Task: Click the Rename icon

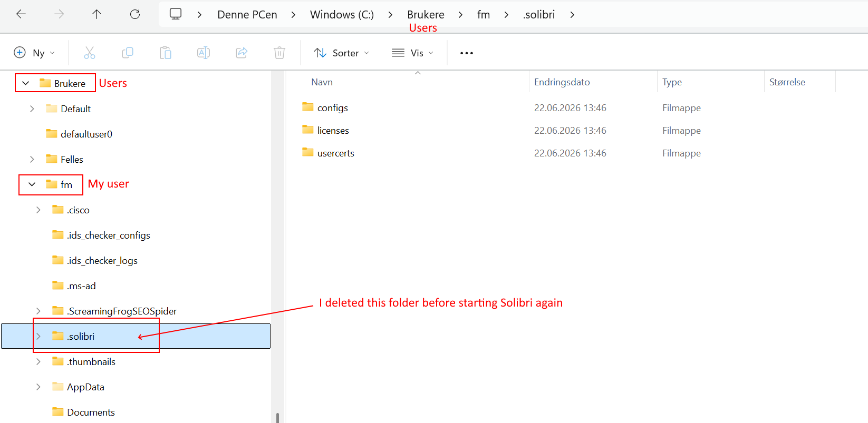Action: (204, 53)
